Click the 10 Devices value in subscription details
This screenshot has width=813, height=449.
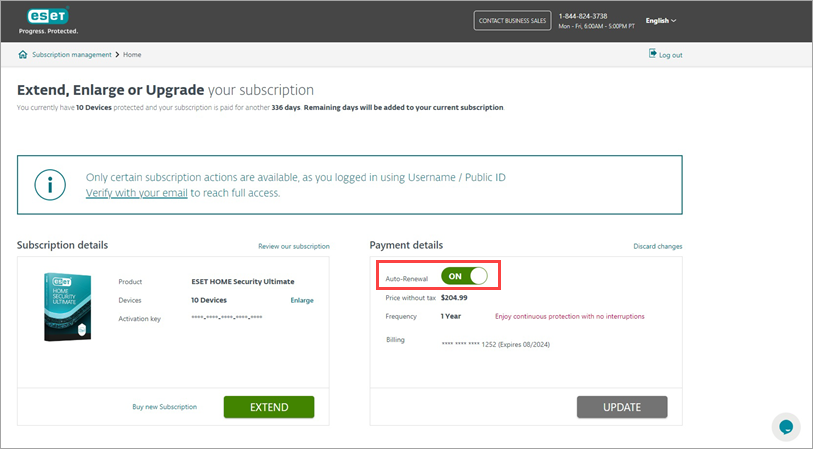[208, 300]
